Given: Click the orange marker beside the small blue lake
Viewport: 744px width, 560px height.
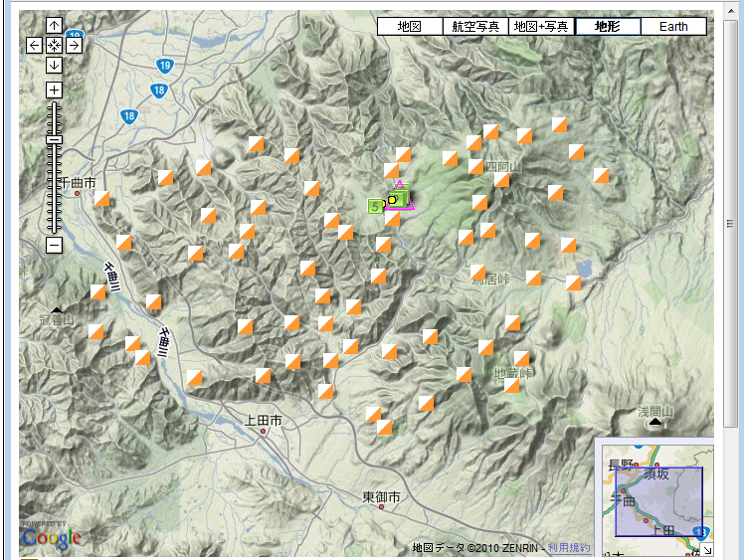Looking at the screenshot, I should coord(573,282).
